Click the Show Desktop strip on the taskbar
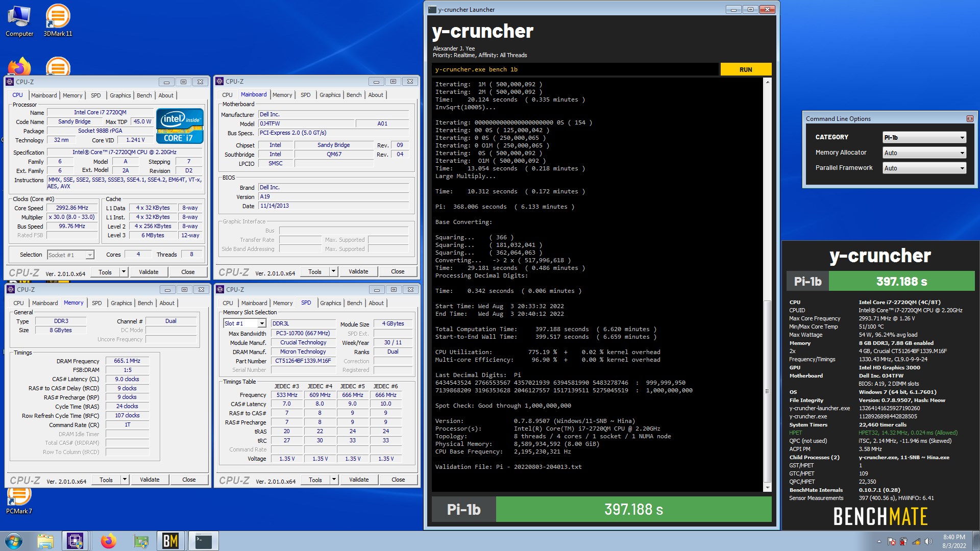The width and height of the screenshot is (980, 551). [x=976, y=541]
